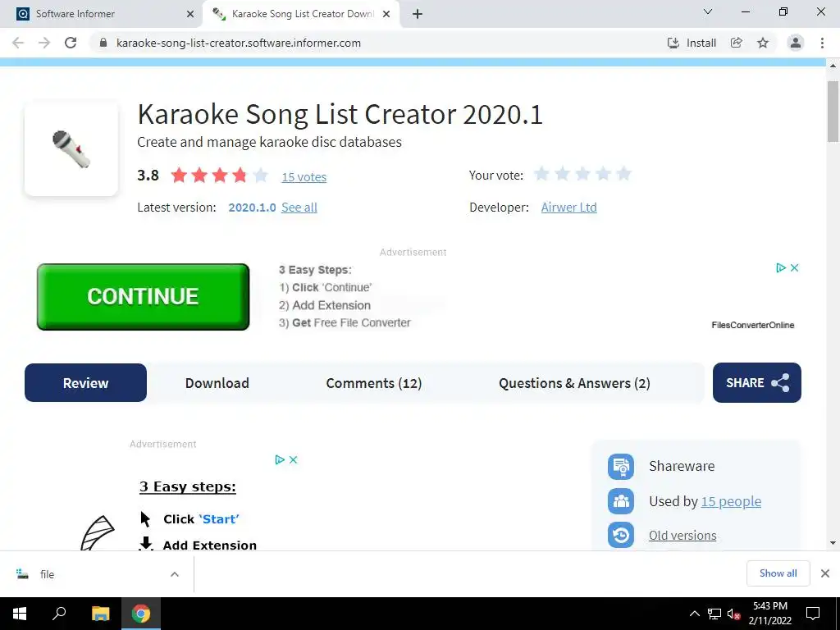Rate with the fifth vote star
Screen dimensions: 840x630
pyautogui.click(x=623, y=174)
